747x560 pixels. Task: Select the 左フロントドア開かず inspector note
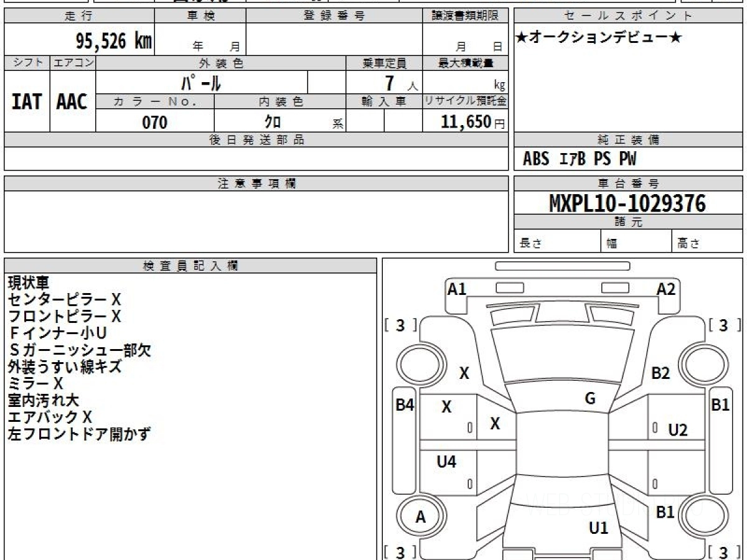pyautogui.click(x=79, y=434)
